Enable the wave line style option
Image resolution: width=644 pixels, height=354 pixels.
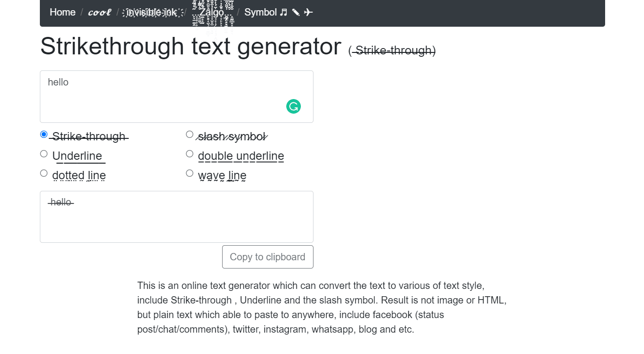click(x=190, y=173)
